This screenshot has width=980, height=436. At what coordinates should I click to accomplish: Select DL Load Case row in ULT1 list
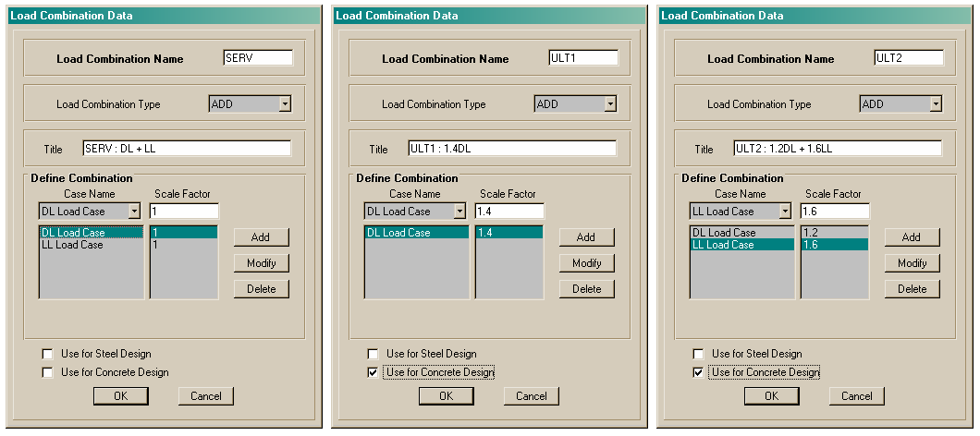(x=417, y=233)
